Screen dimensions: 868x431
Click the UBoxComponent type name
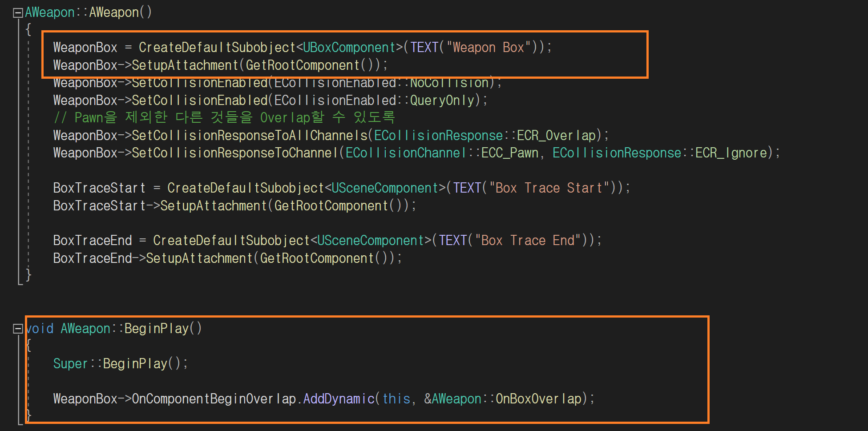tap(349, 48)
